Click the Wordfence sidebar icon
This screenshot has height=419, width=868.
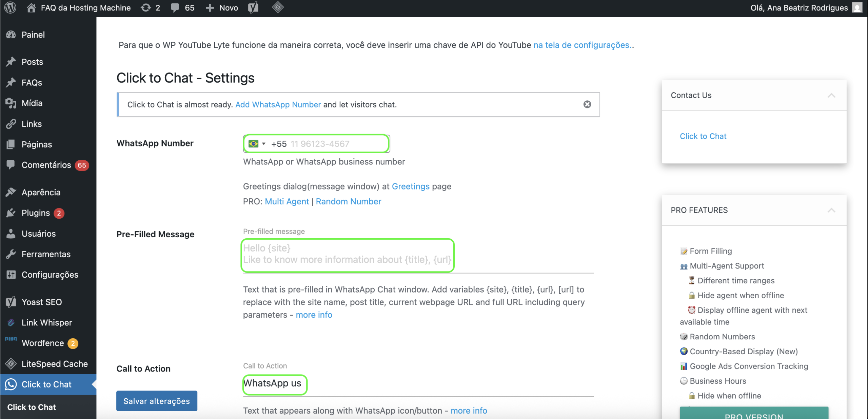(11, 339)
